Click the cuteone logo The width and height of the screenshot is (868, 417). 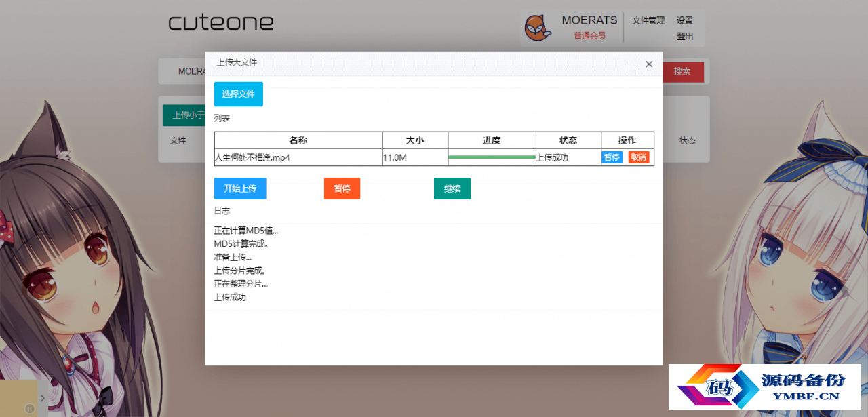[221, 22]
